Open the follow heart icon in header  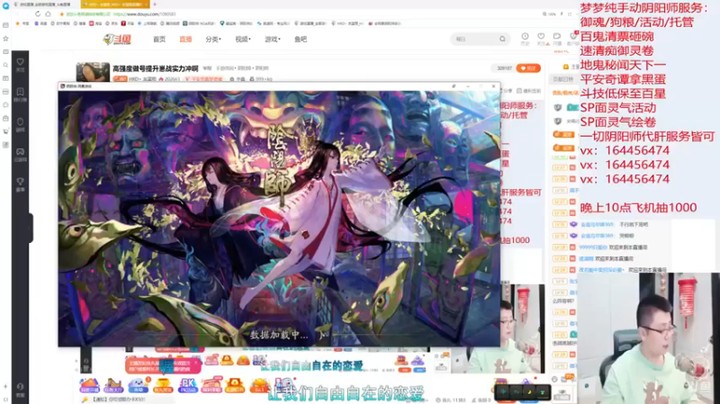click(541, 37)
